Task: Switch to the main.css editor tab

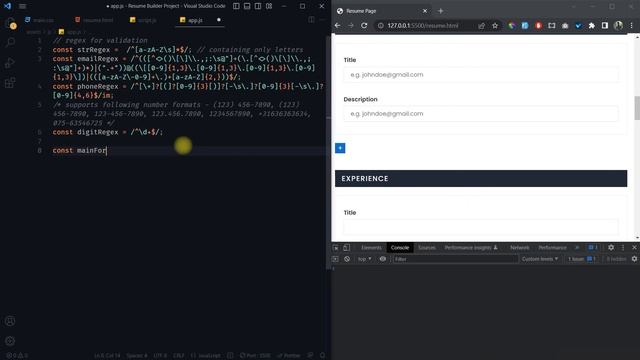Action: (x=39, y=20)
